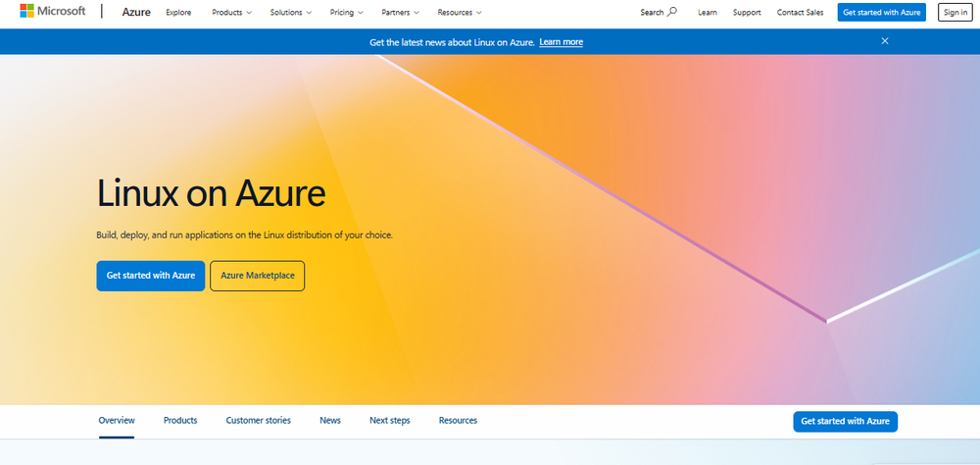Viewport: 980px width, 465px height.
Task: Follow the Learn more banner link
Action: [562, 42]
